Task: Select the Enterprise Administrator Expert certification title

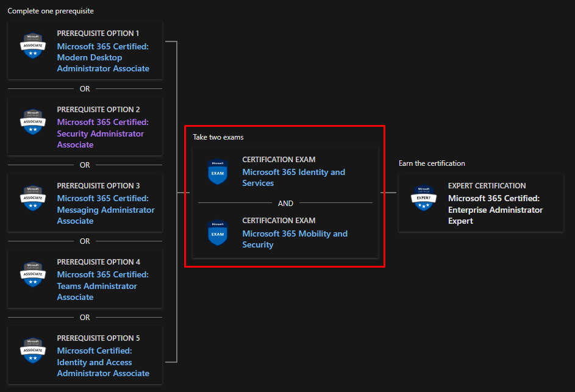Action: click(x=495, y=210)
